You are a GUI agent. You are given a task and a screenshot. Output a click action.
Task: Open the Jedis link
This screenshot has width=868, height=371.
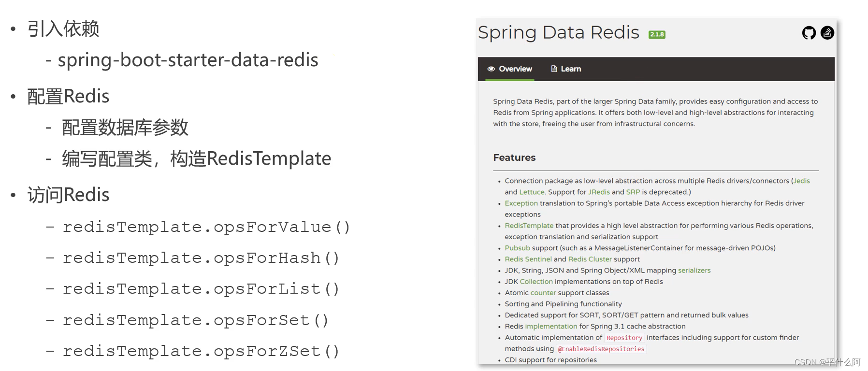pos(801,181)
